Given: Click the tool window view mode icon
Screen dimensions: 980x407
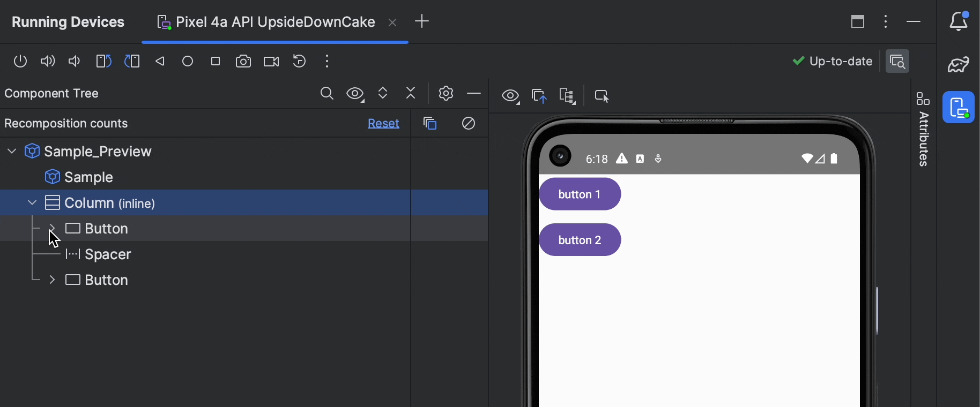Looking at the screenshot, I should coord(858,21).
